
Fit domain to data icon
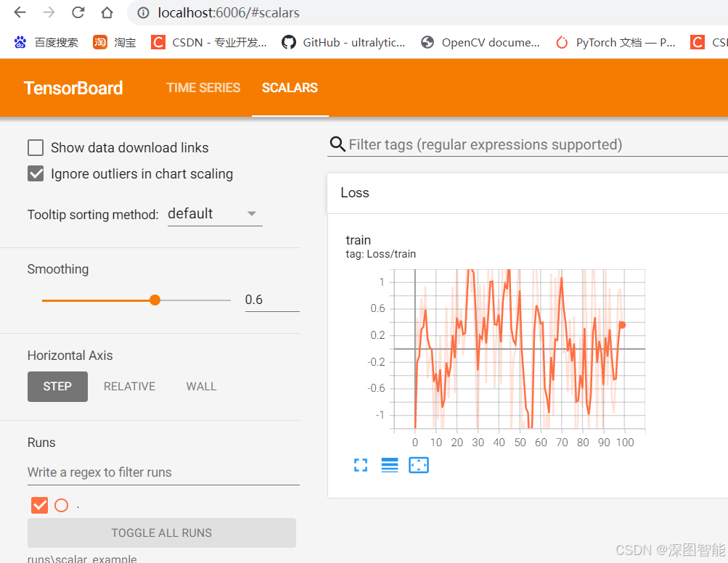(419, 465)
